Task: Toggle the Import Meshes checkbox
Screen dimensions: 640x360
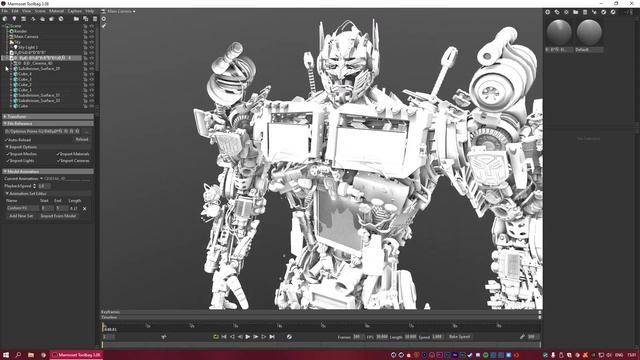Action: coord(8,154)
